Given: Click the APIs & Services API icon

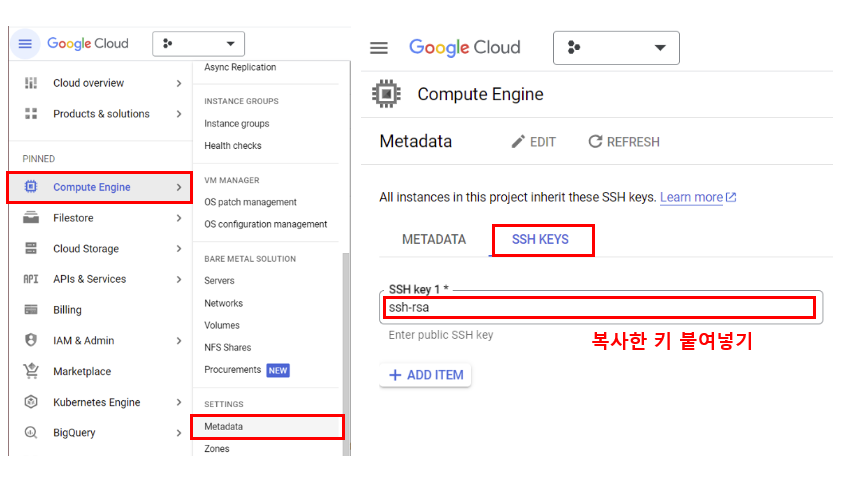Looking at the screenshot, I should (x=31, y=279).
